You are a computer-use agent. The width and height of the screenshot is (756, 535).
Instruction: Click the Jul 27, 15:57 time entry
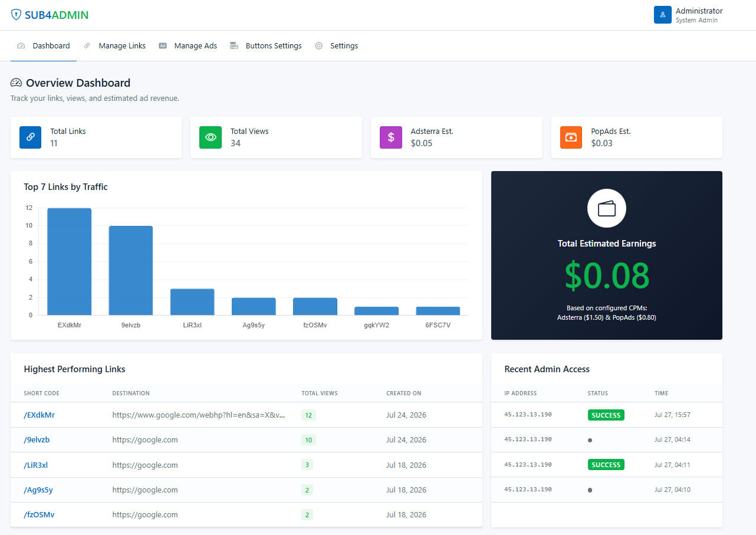pos(672,415)
